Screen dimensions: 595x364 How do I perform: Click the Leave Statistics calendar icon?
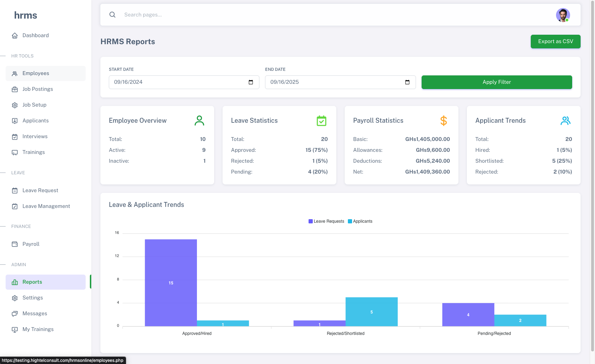321,121
